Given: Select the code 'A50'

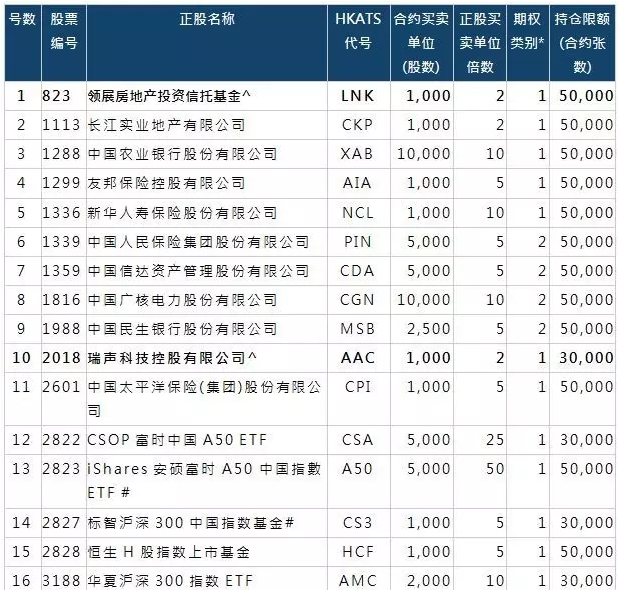Looking at the screenshot, I should coord(357,469).
